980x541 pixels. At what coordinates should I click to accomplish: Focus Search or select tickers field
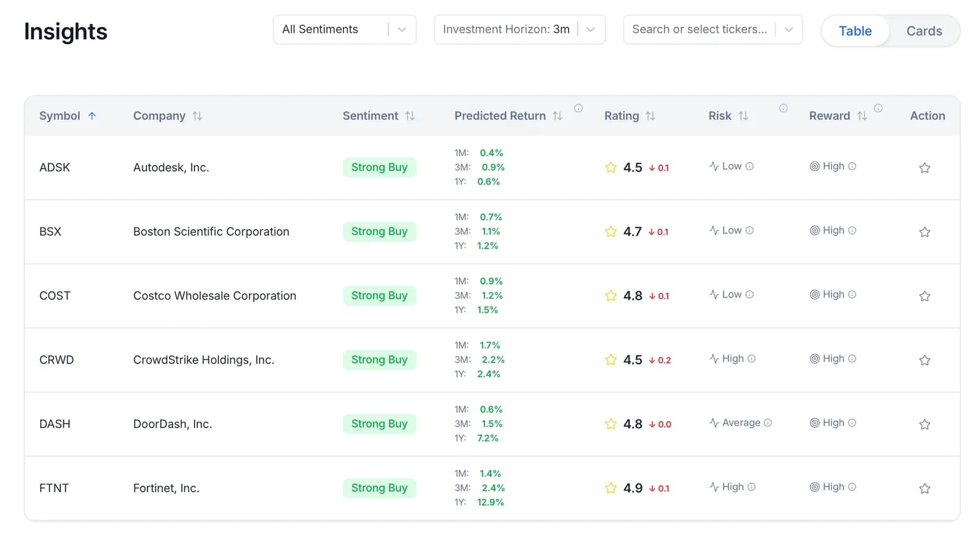coord(699,29)
